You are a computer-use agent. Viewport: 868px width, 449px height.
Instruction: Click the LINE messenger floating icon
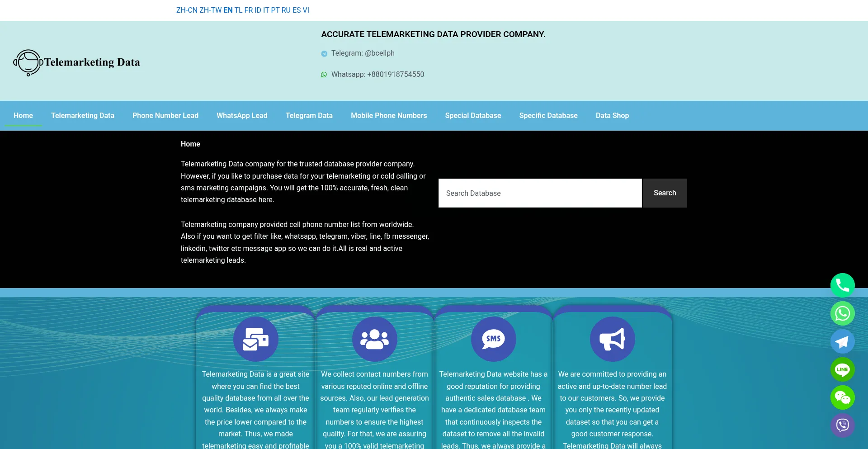[842, 369]
